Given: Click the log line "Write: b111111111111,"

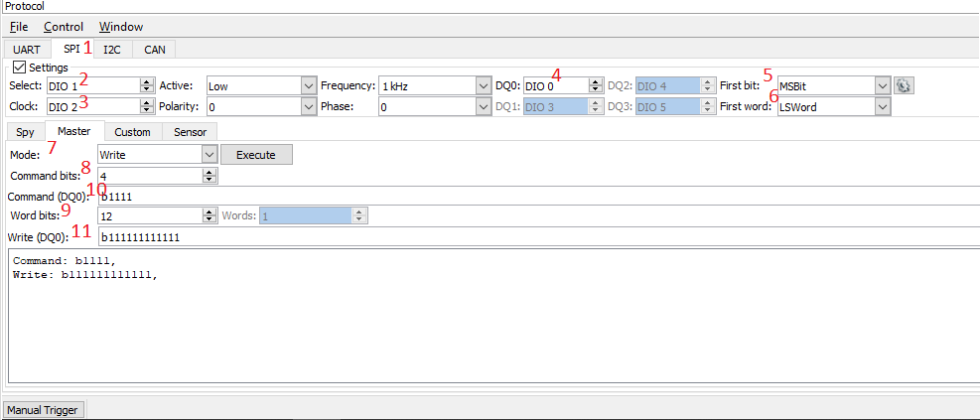Looking at the screenshot, I should pyautogui.click(x=83, y=273).
